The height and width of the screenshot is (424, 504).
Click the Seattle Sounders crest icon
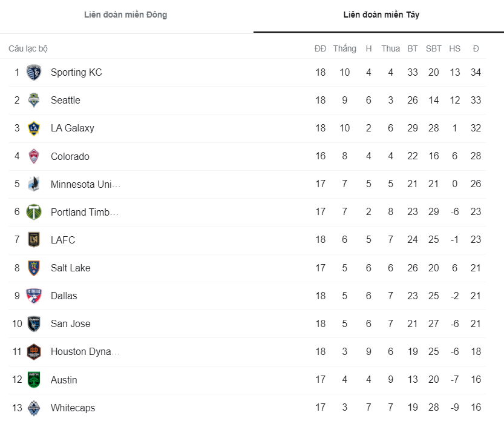[33, 100]
